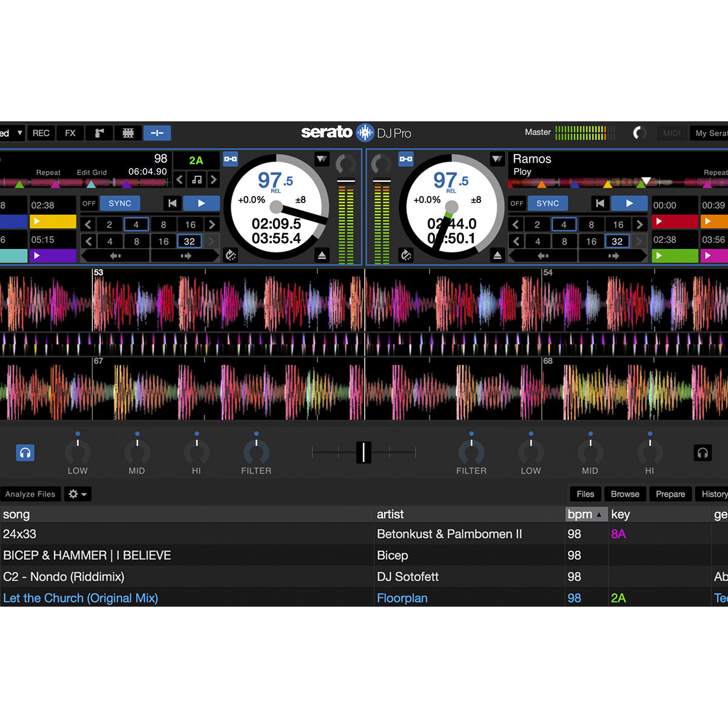728x728 pixels.
Task: Click the headphone cue icon on left channel
Action: pos(25,453)
